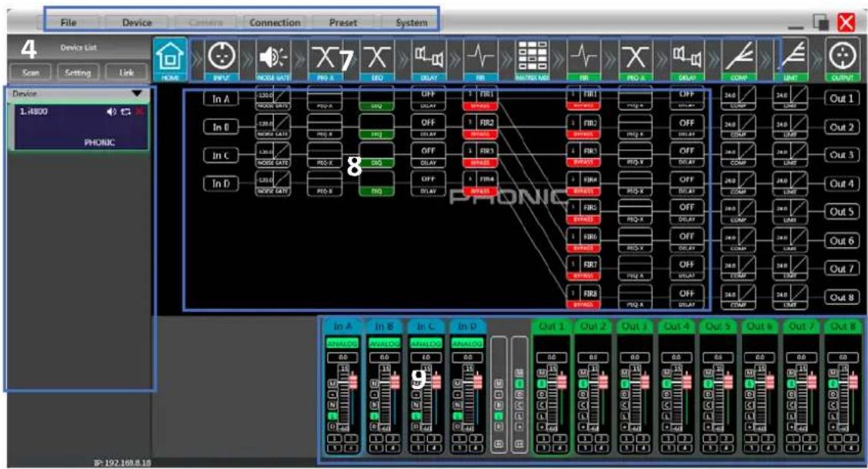
Task: Click the Out 2 gain value field
Action: (593, 357)
